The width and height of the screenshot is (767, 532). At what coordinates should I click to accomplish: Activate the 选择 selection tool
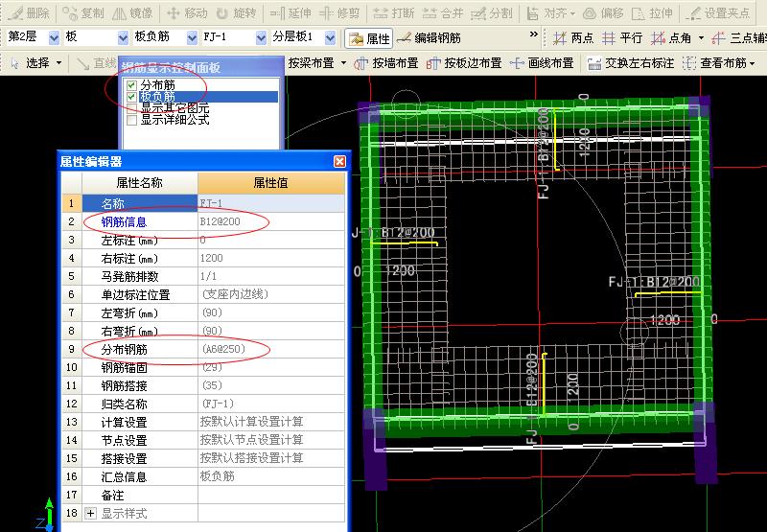(32, 63)
